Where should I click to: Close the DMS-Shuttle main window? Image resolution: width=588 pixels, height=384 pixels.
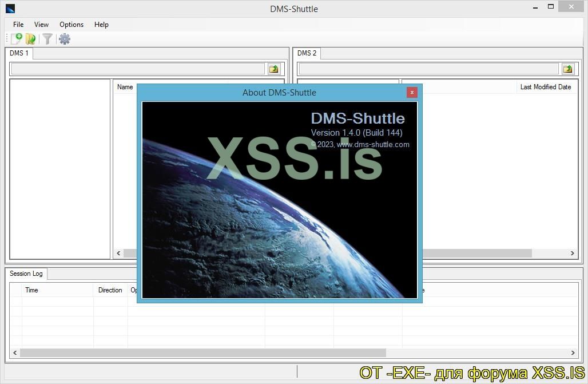click(x=571, y=6)
